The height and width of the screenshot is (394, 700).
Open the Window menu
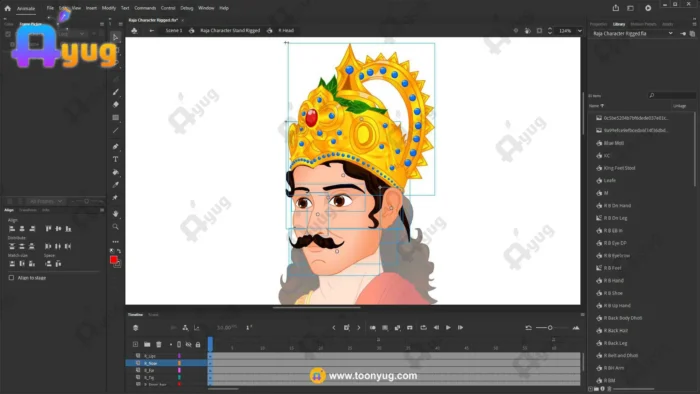click(x=206, y=8)
